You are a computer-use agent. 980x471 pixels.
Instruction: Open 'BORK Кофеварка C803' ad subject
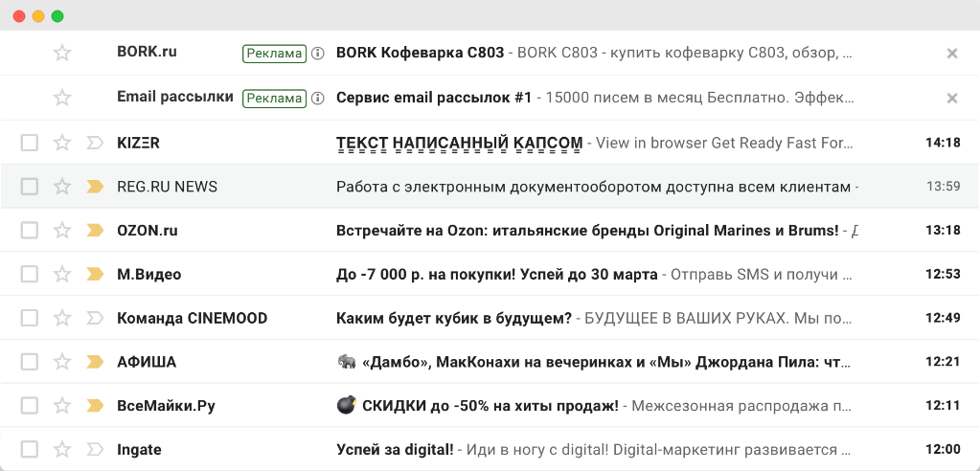[420, 53]
